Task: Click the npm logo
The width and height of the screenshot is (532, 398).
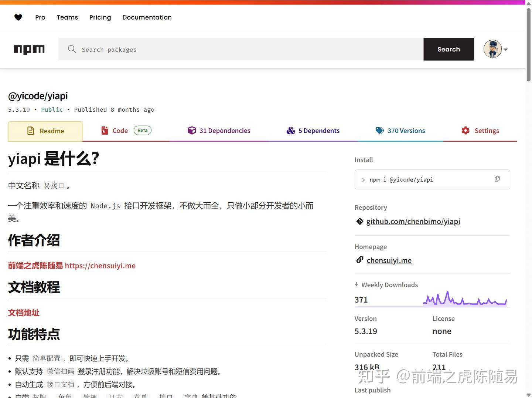Action: pyautogui.click(x=29, y=49)
